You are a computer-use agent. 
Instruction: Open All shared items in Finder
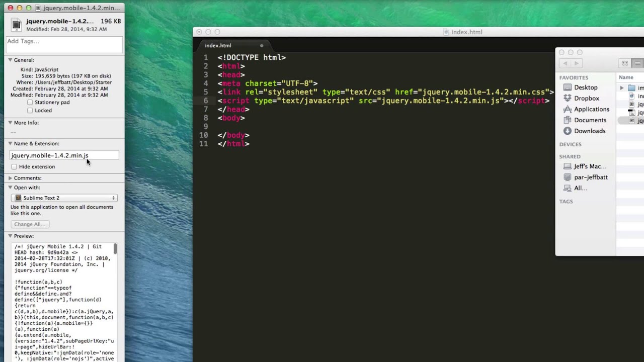pos(580,188)
